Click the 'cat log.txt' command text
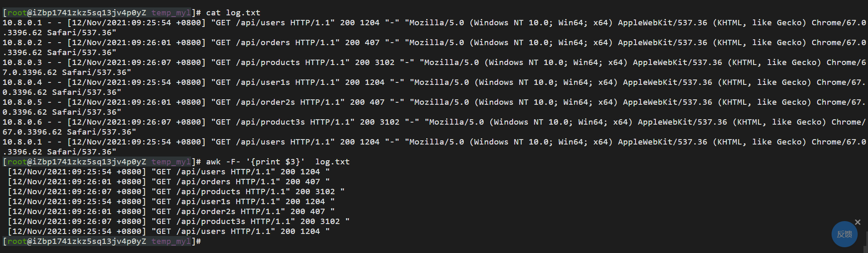This screenshot has width=868, height=253. [x=233, y=13]
